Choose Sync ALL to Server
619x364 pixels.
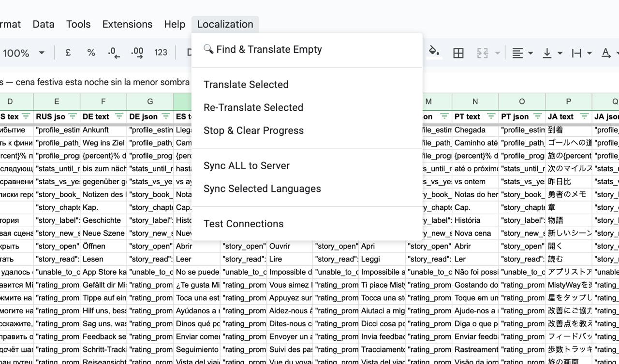(307, 166)
